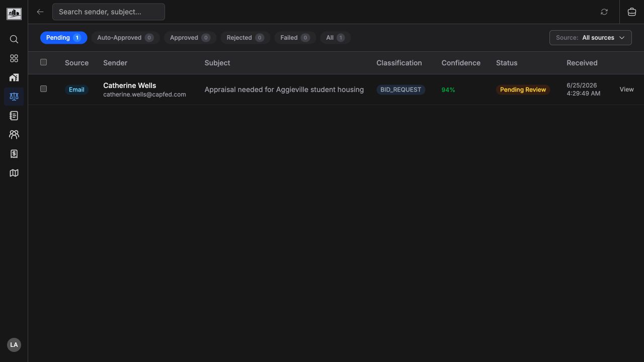Click the 94% confidence value
The width and height of the screenshot is (644, 362).
tap(448, 90)
